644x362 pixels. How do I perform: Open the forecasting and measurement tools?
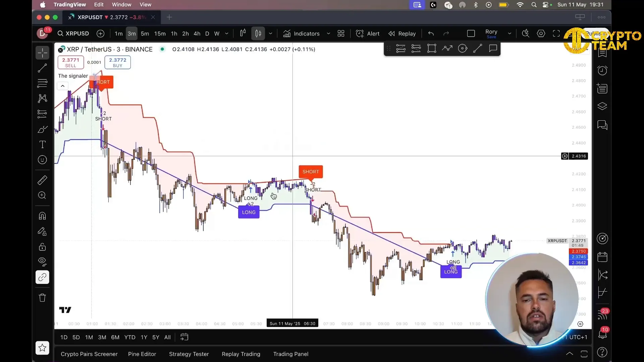(x=42, y=114)
